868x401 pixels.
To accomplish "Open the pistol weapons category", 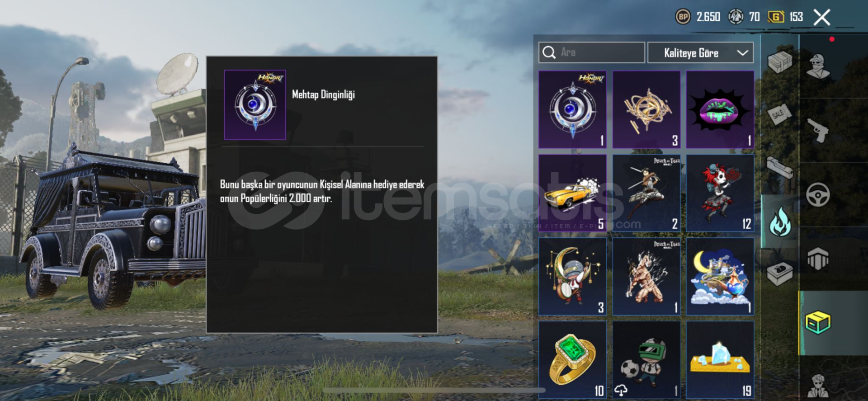I will click(x=818, y=130).
